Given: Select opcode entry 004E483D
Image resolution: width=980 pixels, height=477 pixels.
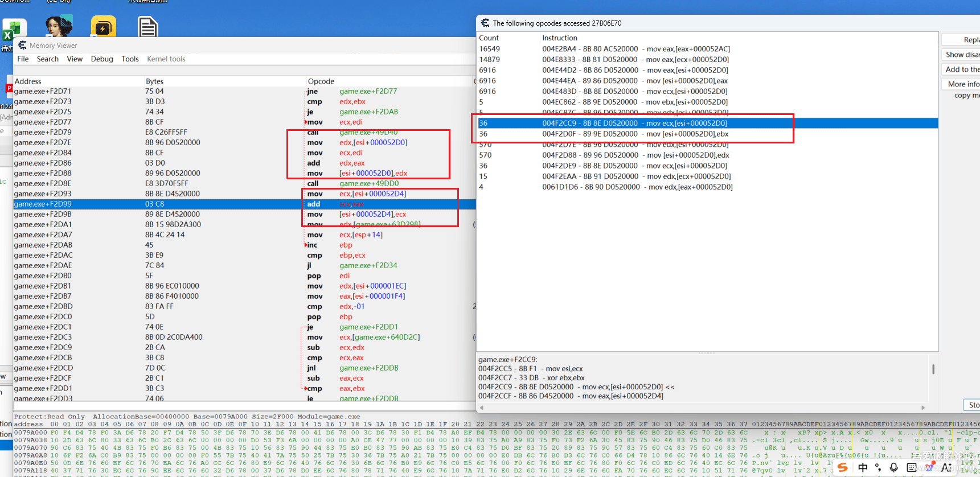Looking at the screenshot, I should [707, 91].
